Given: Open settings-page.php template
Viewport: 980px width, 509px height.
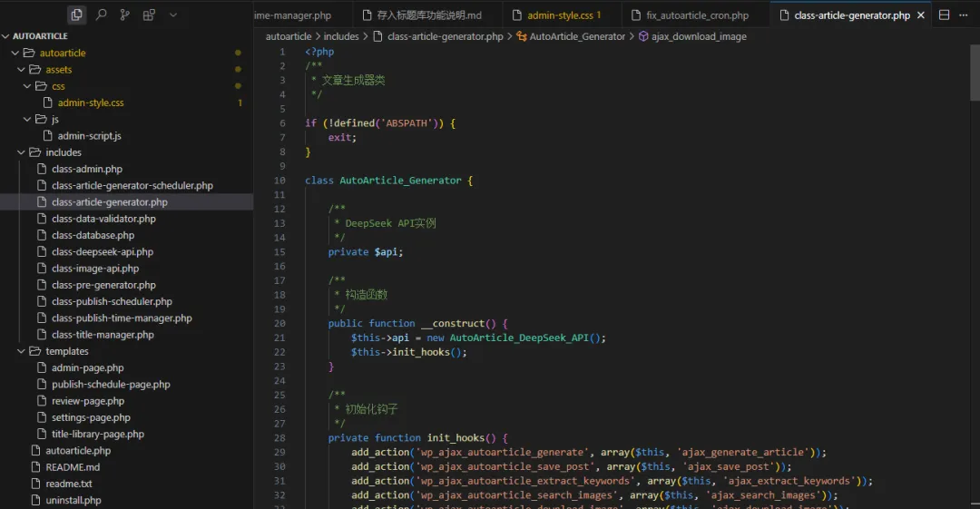Looking at the screenshot, I should pos(91,417).
